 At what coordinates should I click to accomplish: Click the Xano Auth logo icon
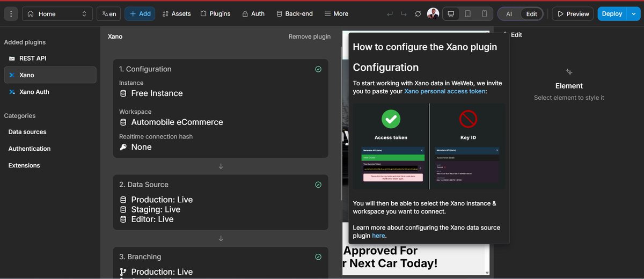12,92
